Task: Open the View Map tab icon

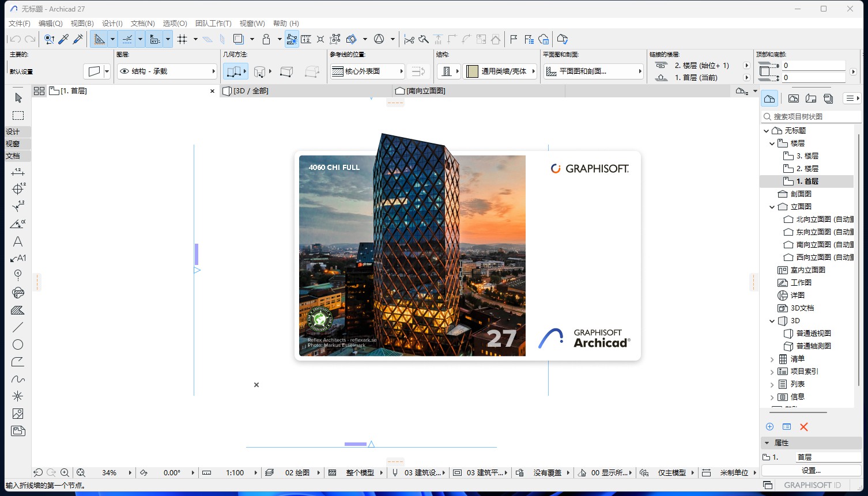Action: pos(794,99)
